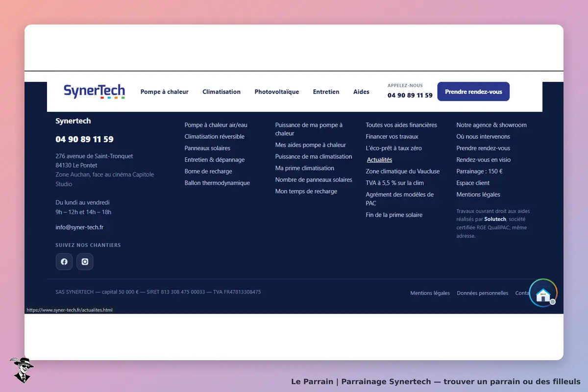Screen dimensions: 588x392
Task: Open the Climatisation menu
Action: coord(221,92)
